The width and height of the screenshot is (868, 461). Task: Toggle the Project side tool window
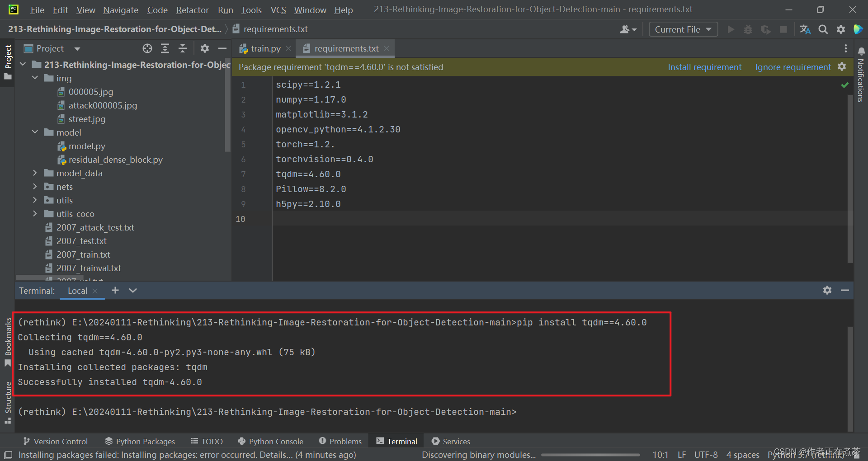tap(8, 62)
